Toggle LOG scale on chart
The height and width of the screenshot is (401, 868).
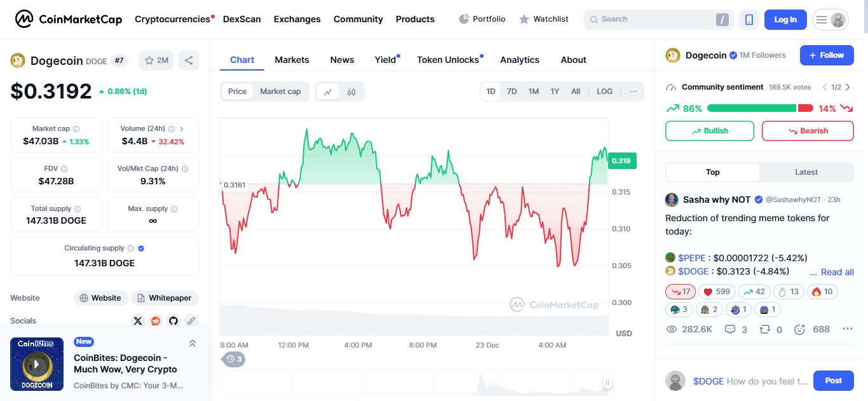click(605, 92)
